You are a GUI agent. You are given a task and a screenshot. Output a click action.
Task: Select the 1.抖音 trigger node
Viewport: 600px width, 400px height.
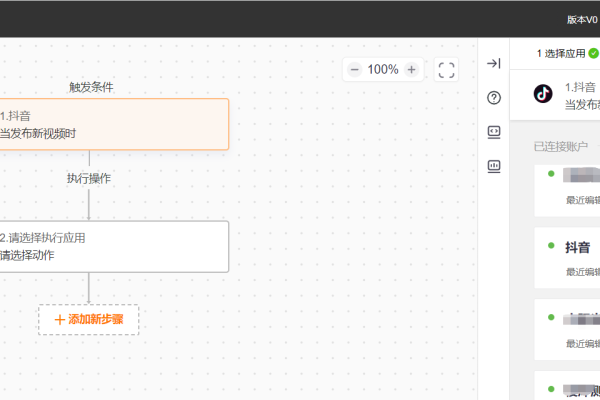(x=113, y=124)
